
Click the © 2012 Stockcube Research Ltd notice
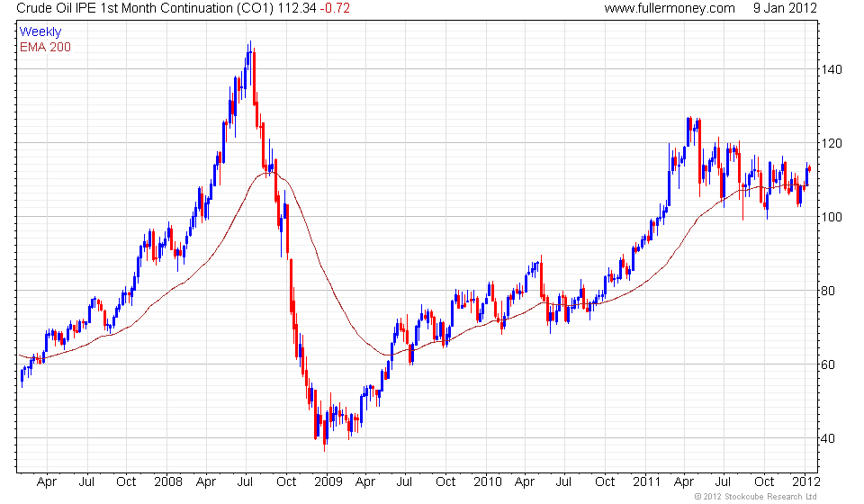pyautogui.click(x=755, y=497)
